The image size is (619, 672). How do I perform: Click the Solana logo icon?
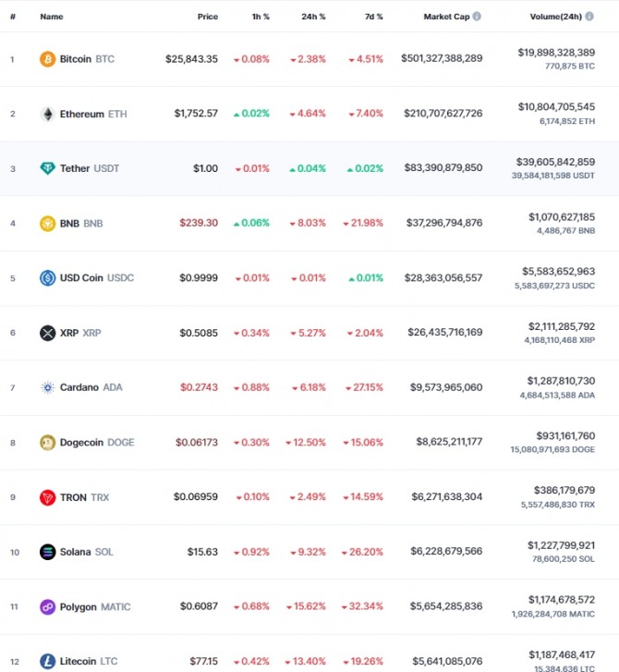47,552
